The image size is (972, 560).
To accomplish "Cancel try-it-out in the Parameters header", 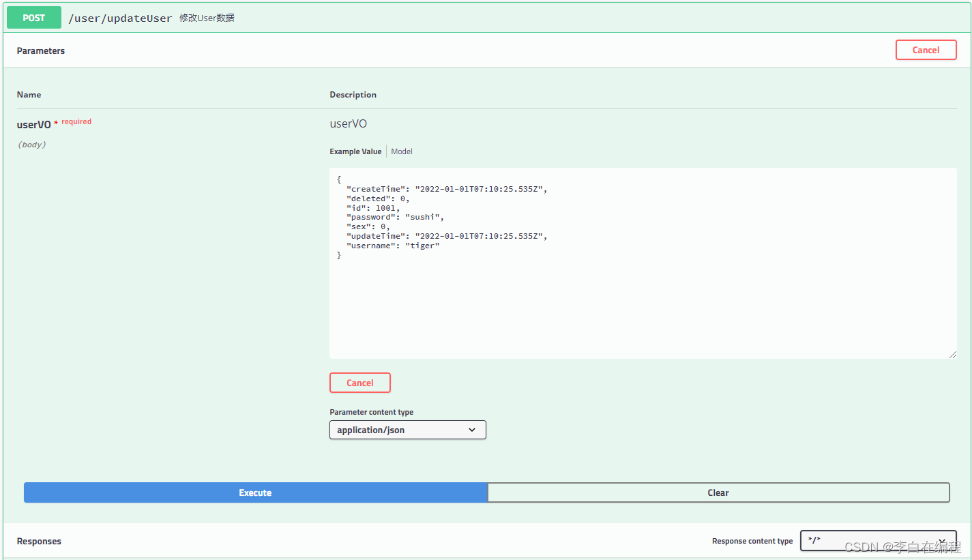I will 926,50.
